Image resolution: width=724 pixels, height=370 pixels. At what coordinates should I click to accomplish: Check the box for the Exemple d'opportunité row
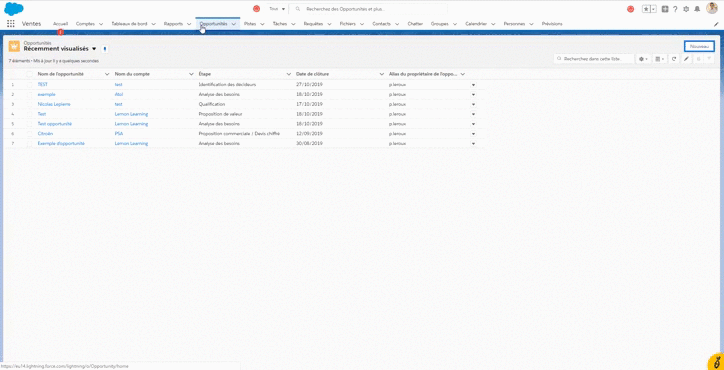point(30,144)
